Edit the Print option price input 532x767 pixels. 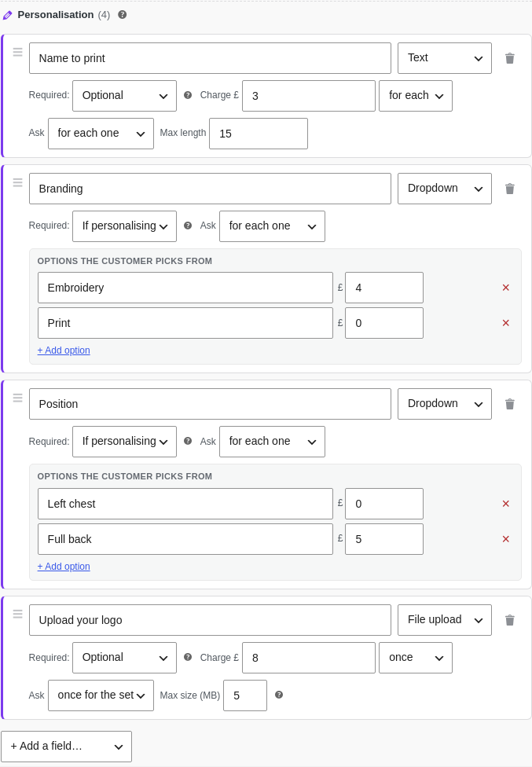(383, 323)
